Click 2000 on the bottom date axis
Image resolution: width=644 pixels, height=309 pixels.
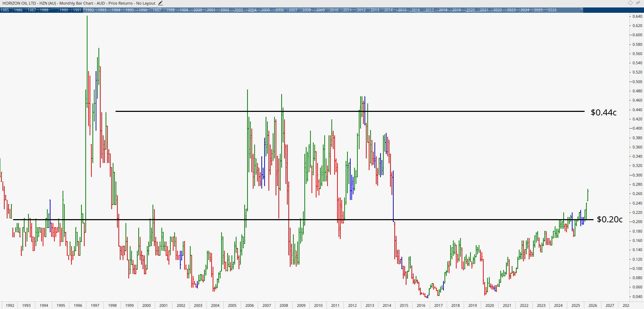point(147,305)
